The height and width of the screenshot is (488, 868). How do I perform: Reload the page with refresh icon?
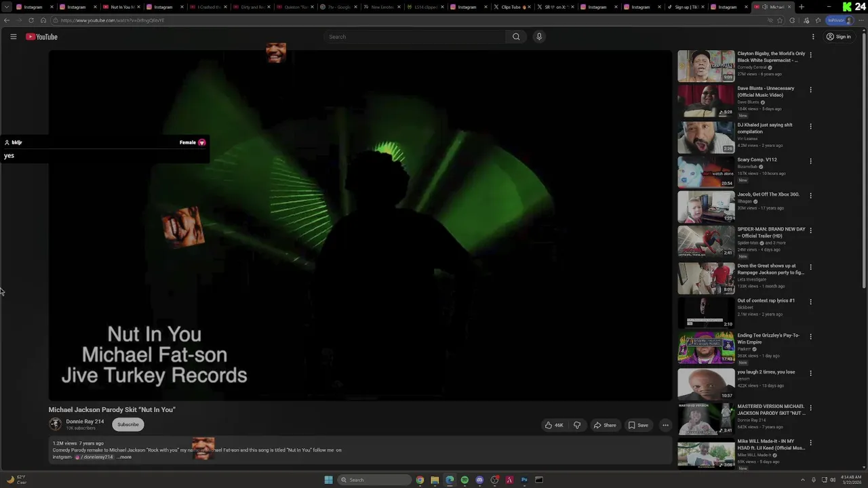31,20
